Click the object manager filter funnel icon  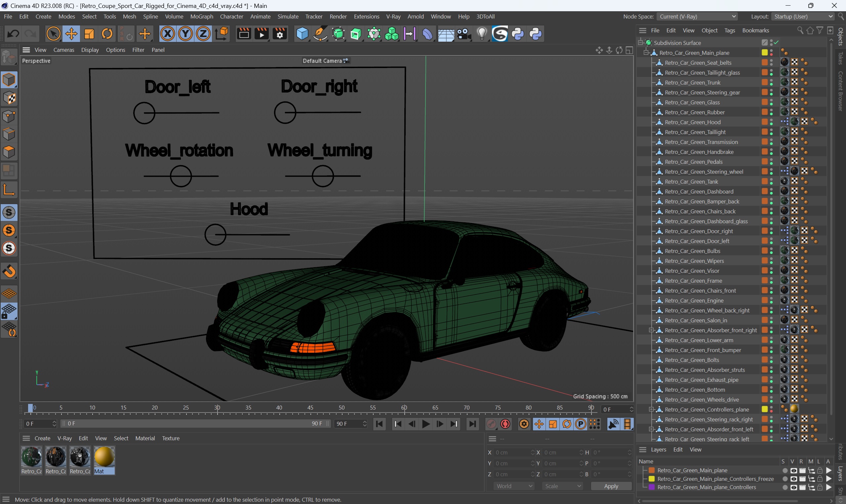tap(820, 31)
